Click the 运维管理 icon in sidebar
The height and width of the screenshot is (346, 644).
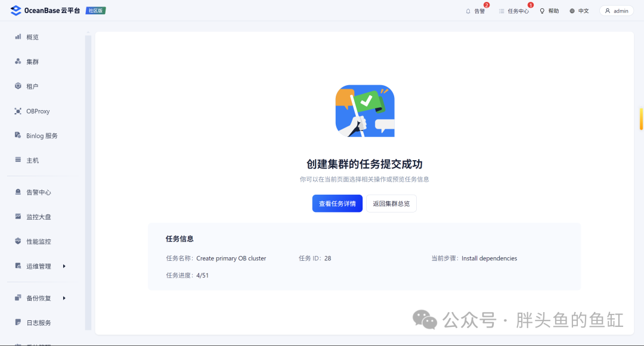pos(18,266)
